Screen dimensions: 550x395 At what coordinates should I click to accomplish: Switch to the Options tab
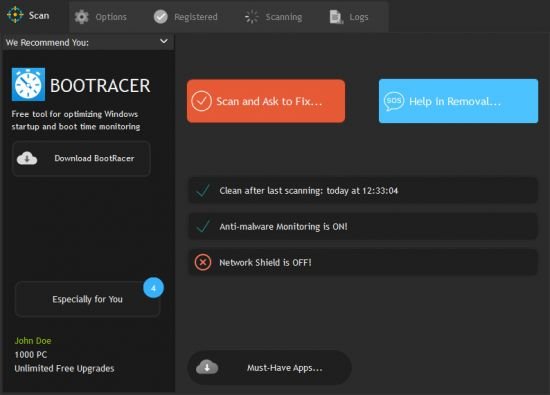(101, 17)
